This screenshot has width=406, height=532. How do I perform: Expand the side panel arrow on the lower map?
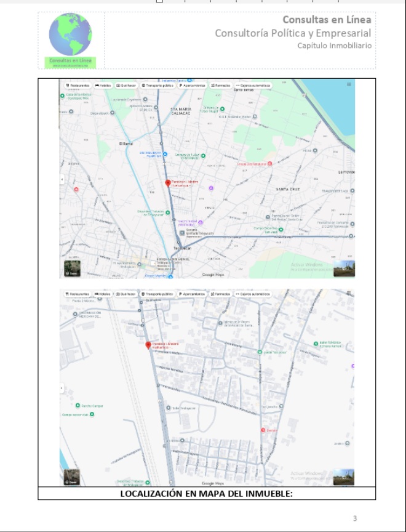[62, 389]
